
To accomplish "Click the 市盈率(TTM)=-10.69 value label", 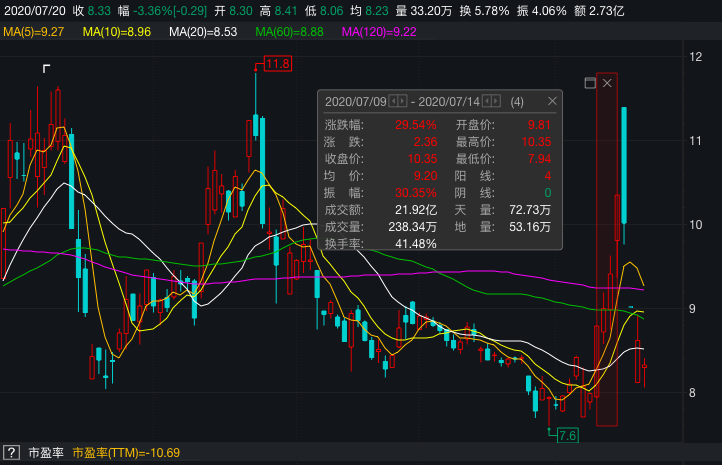I will [126, 453].
